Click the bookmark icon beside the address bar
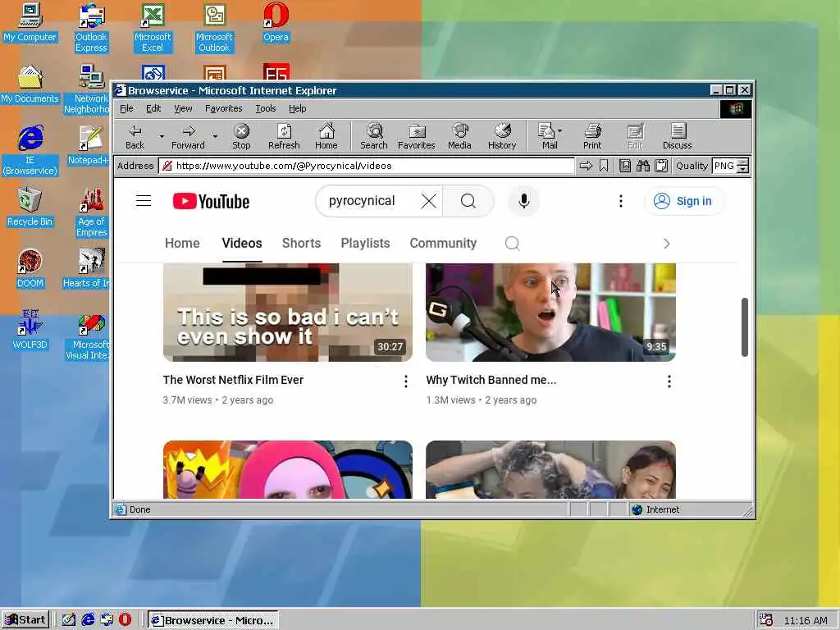The width and height of the screenshot is (840, 630). pos(604,166)
